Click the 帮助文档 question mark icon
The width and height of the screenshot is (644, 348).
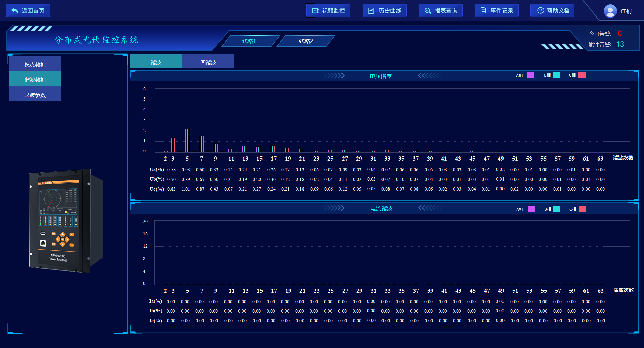pos(541,11)
